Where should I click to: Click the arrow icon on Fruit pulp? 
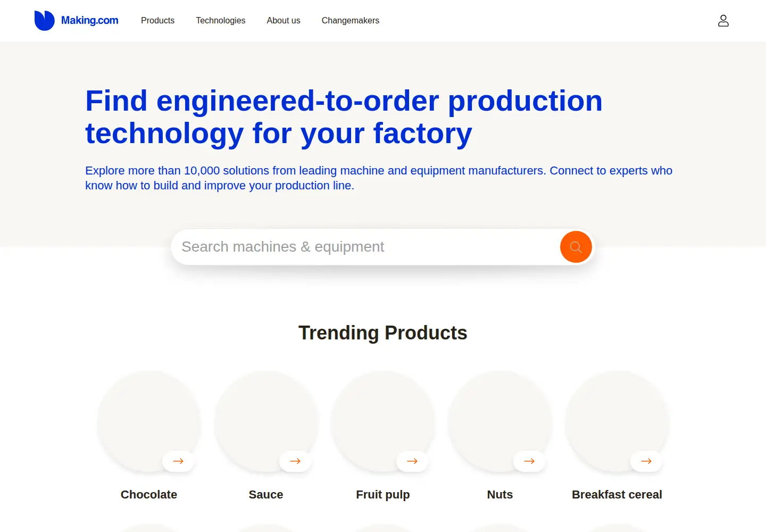point(412,461)
